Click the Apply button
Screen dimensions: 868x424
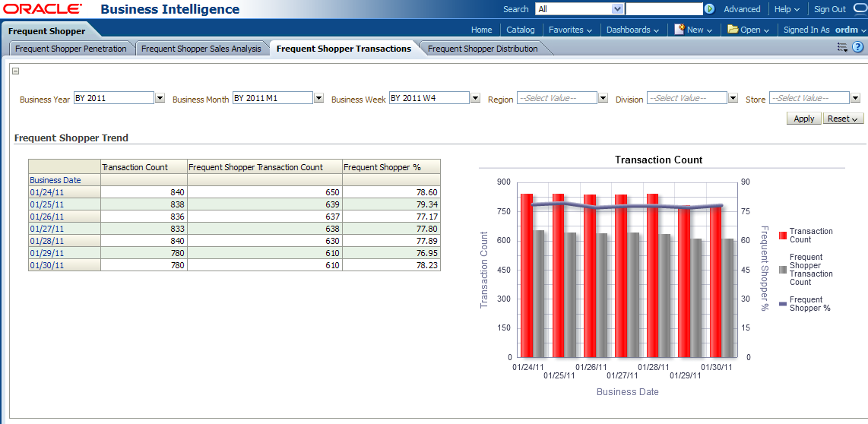click(803, 119)
